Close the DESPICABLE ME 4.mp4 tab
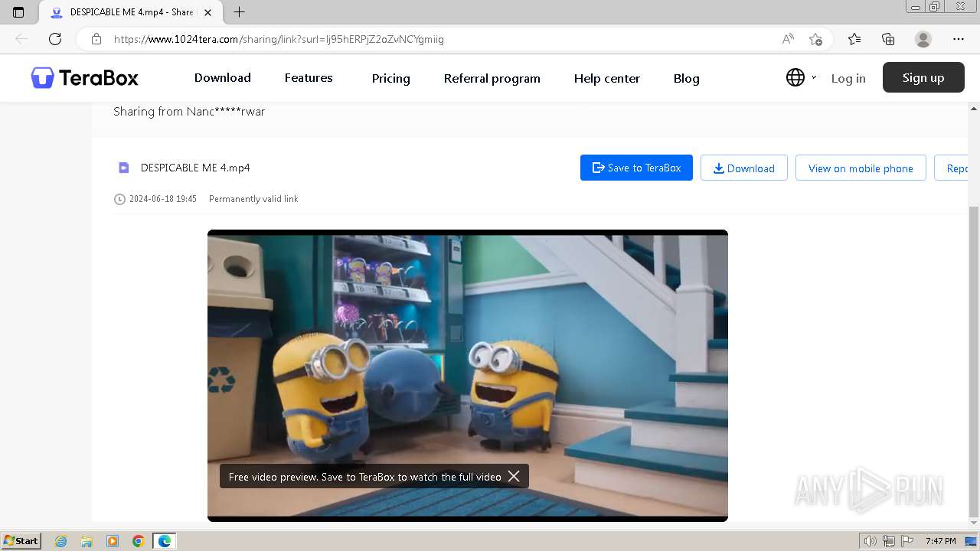980x551 pixels. point(207,12)
